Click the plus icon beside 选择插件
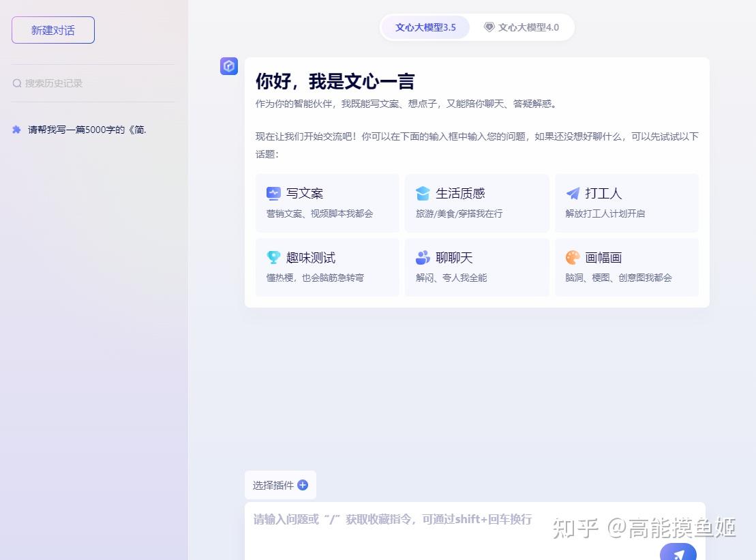This screenshot has width=756, height=560. click(304, 485)
